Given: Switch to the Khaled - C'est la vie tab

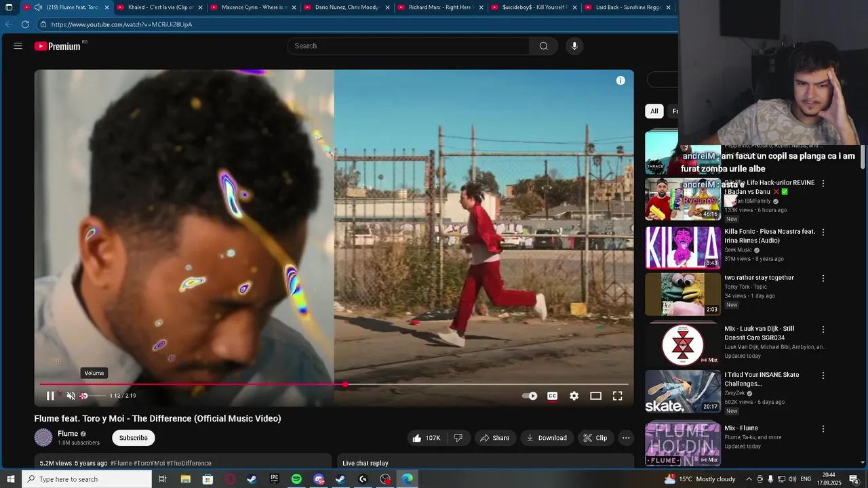Looking at the screenshot, I should pyautogui.click(x=161, y=7).
